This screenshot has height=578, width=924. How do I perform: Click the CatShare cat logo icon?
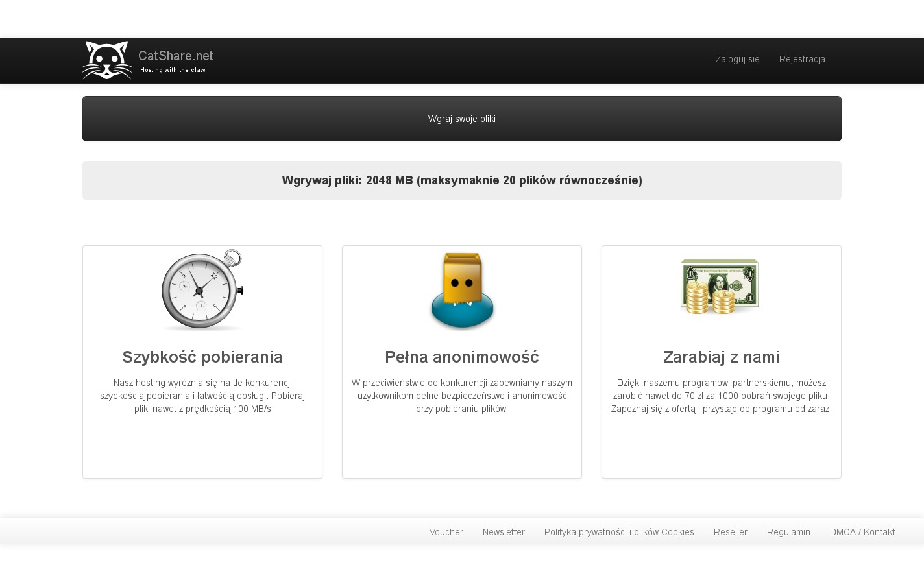tap(107, 60)
